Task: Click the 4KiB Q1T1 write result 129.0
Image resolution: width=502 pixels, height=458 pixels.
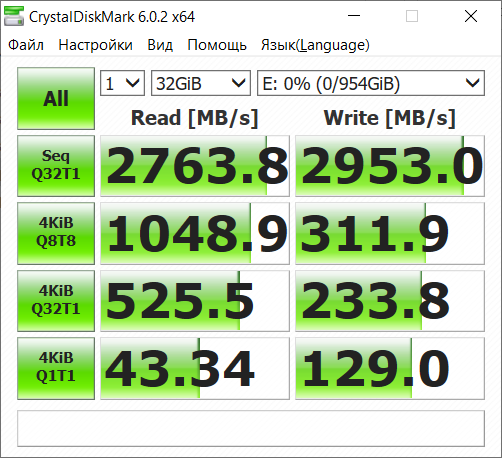Action: (390, 368)
